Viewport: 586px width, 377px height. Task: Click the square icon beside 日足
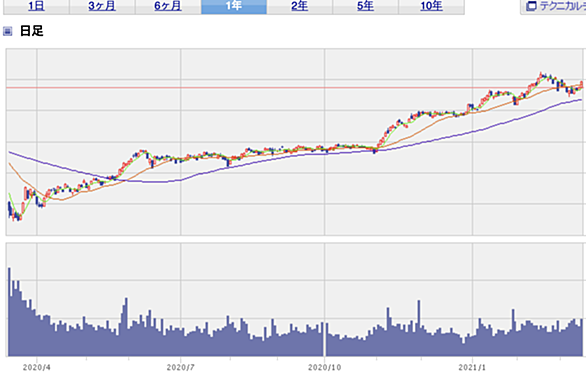[7, 31]
